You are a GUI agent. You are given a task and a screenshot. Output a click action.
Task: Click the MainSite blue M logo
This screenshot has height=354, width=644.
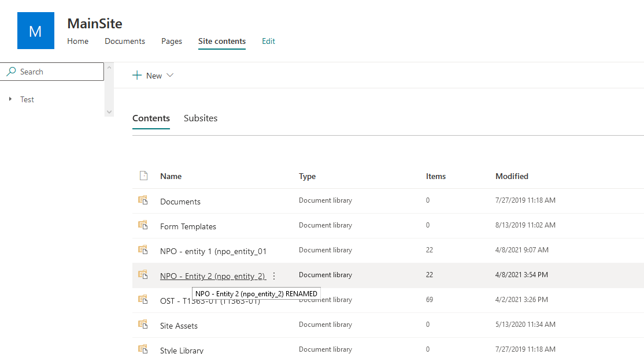36,31
